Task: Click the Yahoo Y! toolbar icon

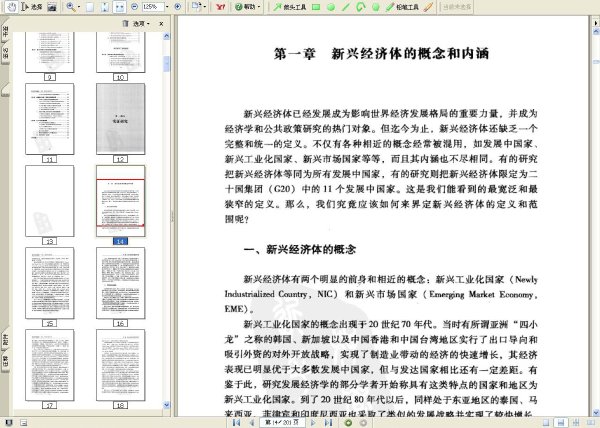Action: [220, 7]
